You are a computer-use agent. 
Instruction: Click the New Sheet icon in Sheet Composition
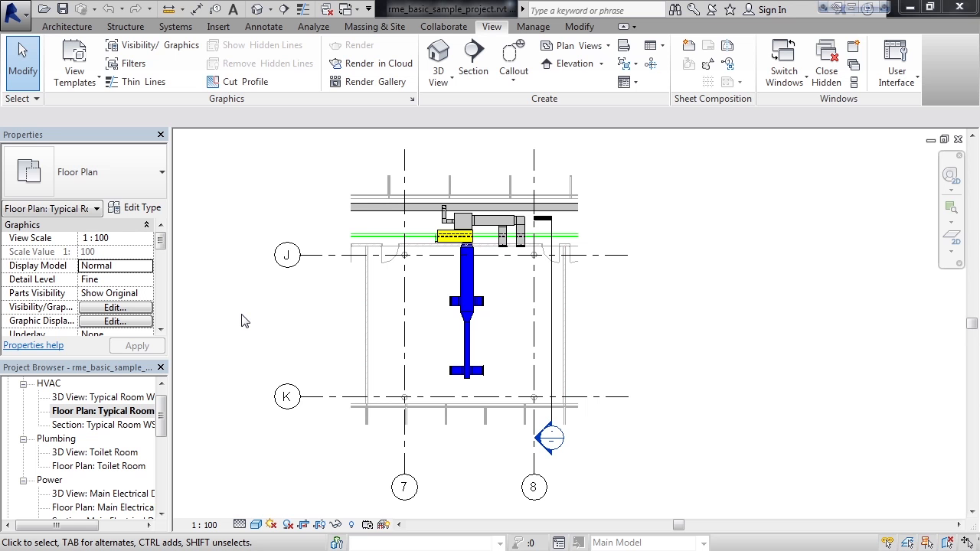(688, 45)
